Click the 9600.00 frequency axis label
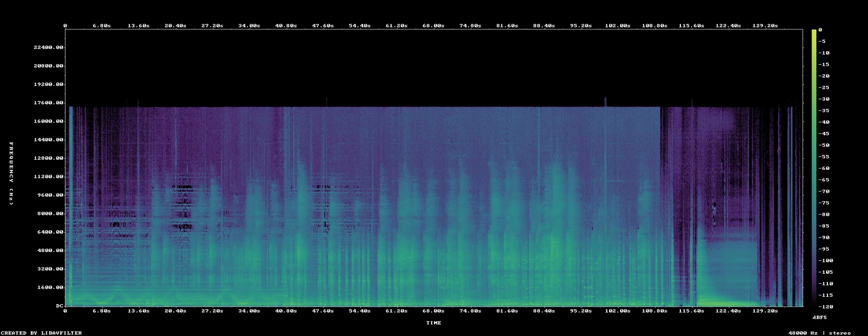 pyautogui.click(x=51, y=195)
